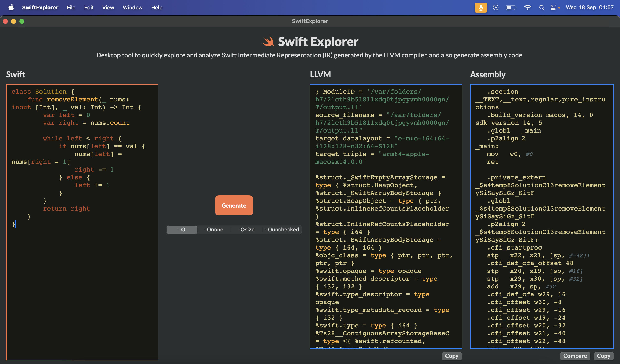620x364 pixels.
Task: Open Spotlight search
Action: click(542, 8)
